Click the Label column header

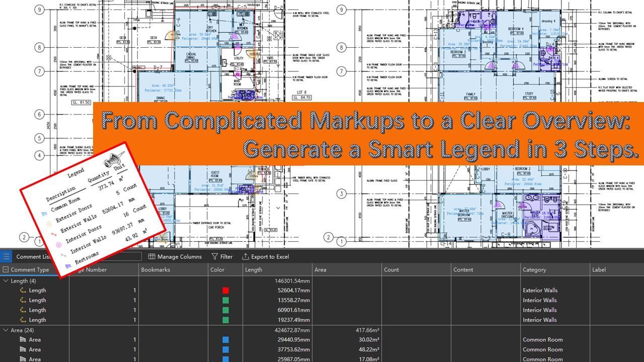[x=599, y=270]
